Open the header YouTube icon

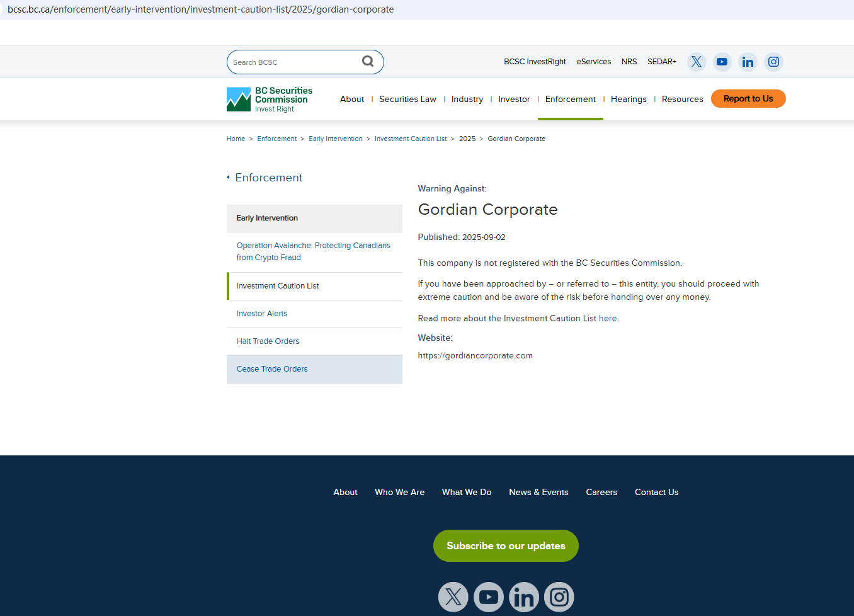tap(722, 62)
